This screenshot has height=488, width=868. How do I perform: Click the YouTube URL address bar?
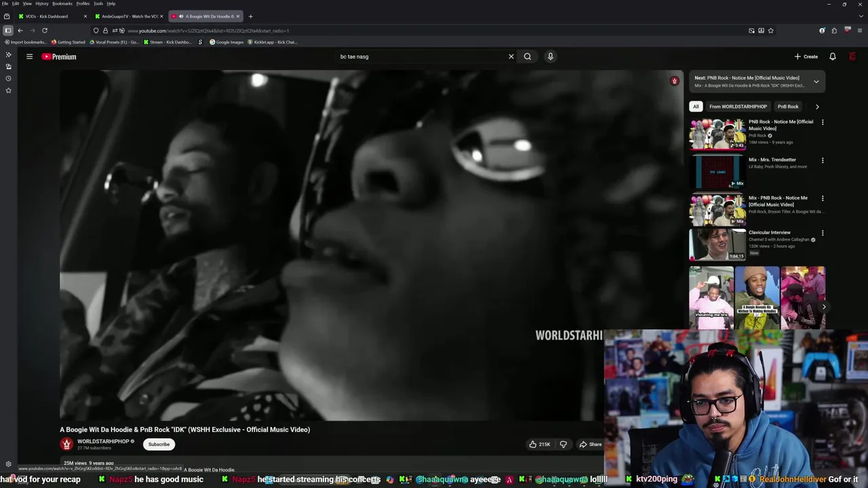point(434,30)
